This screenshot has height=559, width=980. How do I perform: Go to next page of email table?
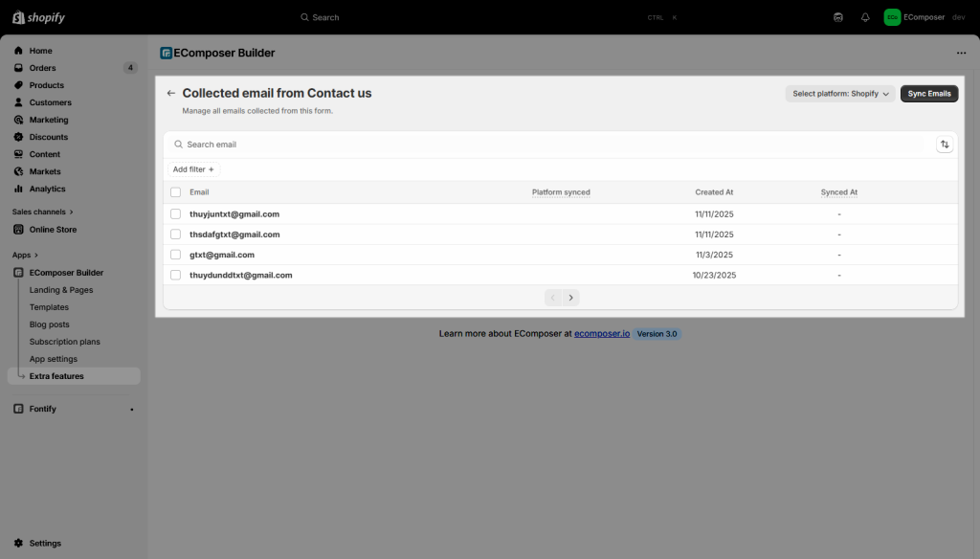tap(571, 298)
